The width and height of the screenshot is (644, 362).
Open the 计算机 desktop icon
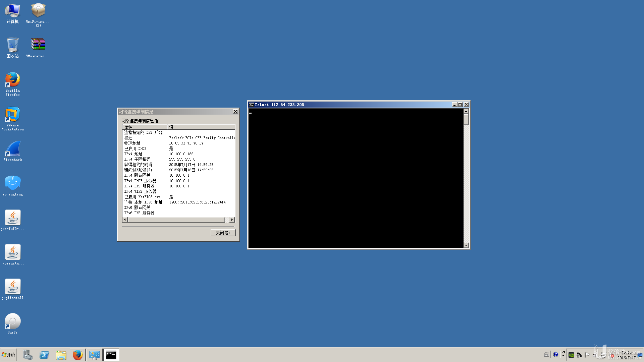click(x=12, y=13)
